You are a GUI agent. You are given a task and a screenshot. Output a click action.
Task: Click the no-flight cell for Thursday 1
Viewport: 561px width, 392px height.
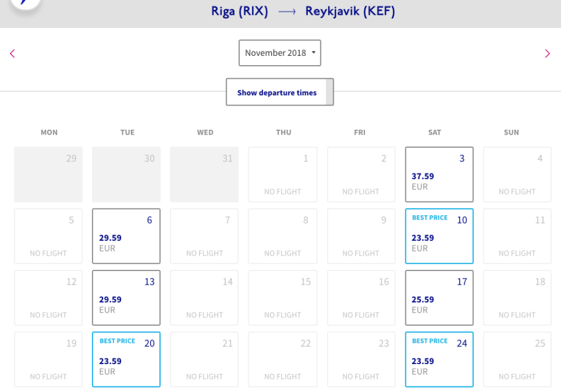pos(283,175)
